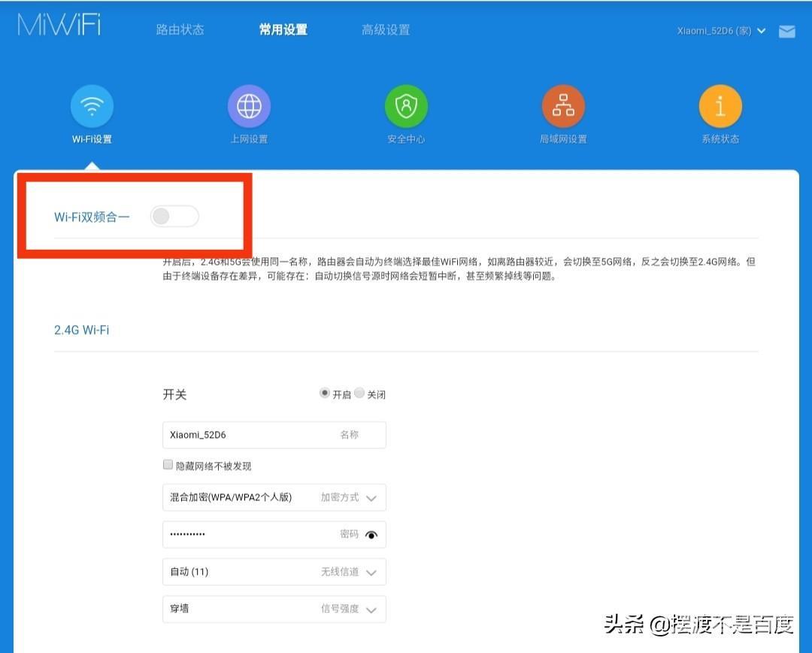Toggle the Wi-Fi双频合一 switch

tap(174, 217)
